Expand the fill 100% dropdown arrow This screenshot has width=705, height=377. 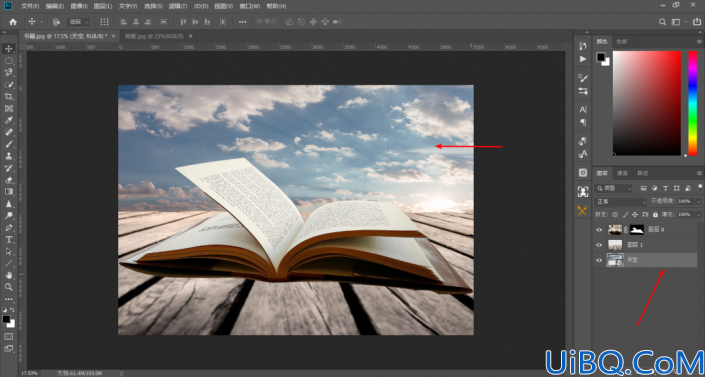pos(698,215)
